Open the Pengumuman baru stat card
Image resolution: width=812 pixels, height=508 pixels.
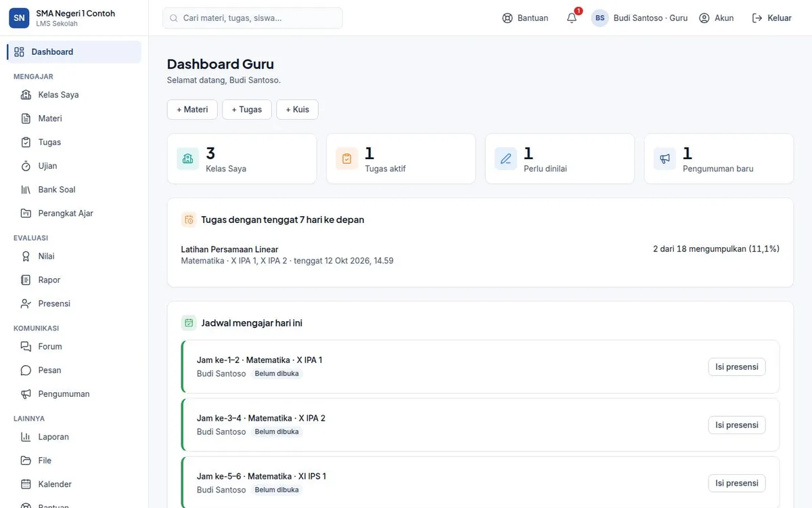point(719,158)
